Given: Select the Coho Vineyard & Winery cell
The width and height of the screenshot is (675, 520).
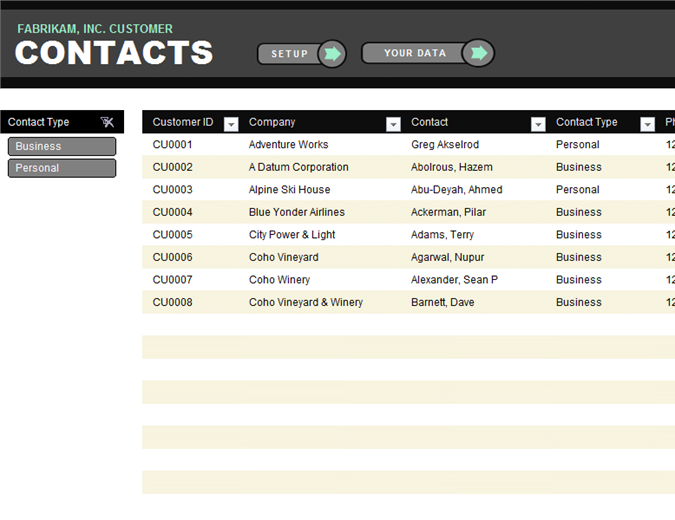Looking at the screenshot, I should coord(305,302).
